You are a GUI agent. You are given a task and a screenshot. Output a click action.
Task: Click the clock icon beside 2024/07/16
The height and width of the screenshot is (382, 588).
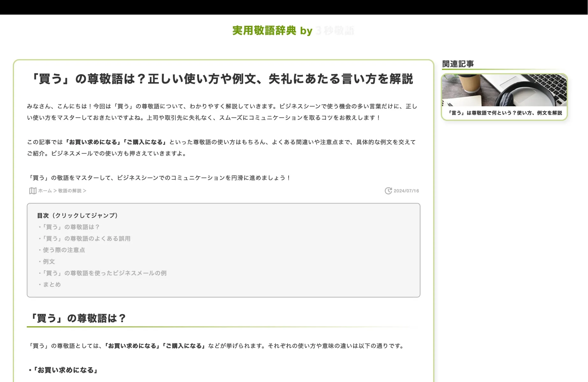pyautogui.click(x=388, y=191)
